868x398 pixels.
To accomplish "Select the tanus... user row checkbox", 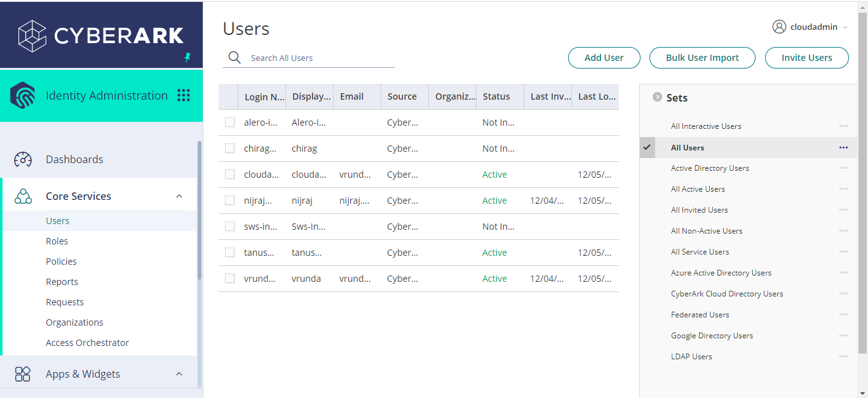I will (230, 253).
